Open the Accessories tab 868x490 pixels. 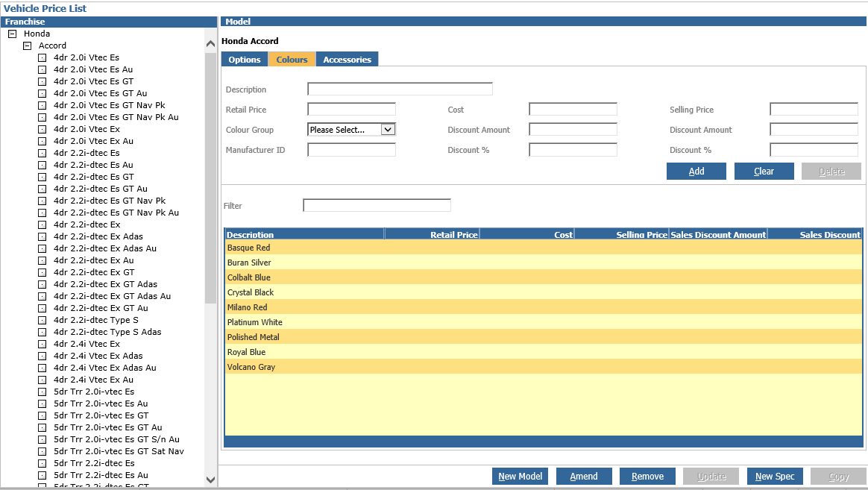tap(347, 59)
